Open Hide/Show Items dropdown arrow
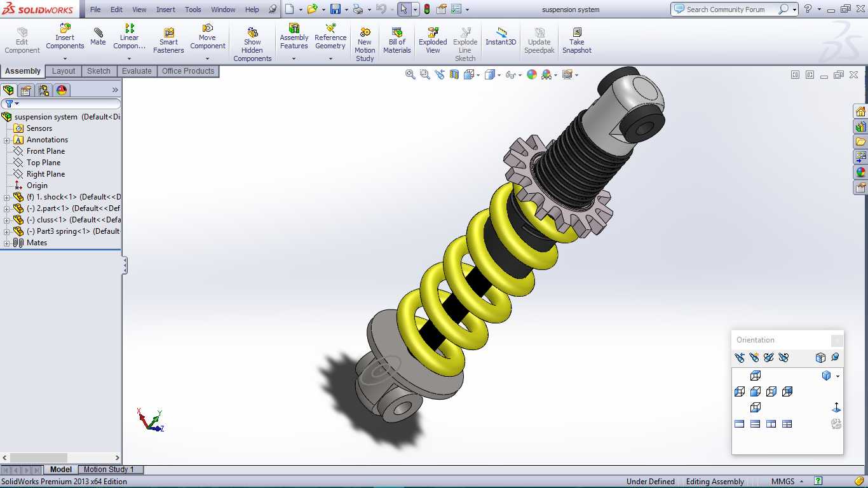Screen dimensions: 868x488 520,75
